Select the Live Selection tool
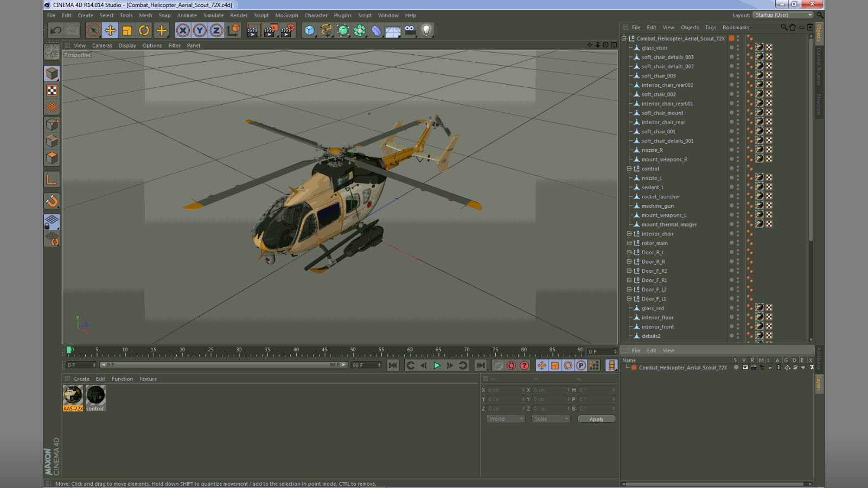The height and width of the screenshot is (488, 868). tap(93, 30)
